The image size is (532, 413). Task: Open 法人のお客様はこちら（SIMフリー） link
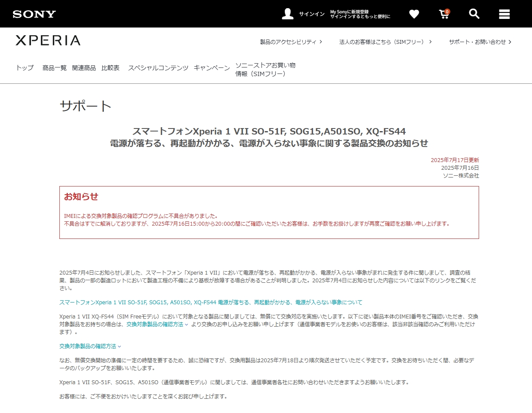click(x=385, y=42)
